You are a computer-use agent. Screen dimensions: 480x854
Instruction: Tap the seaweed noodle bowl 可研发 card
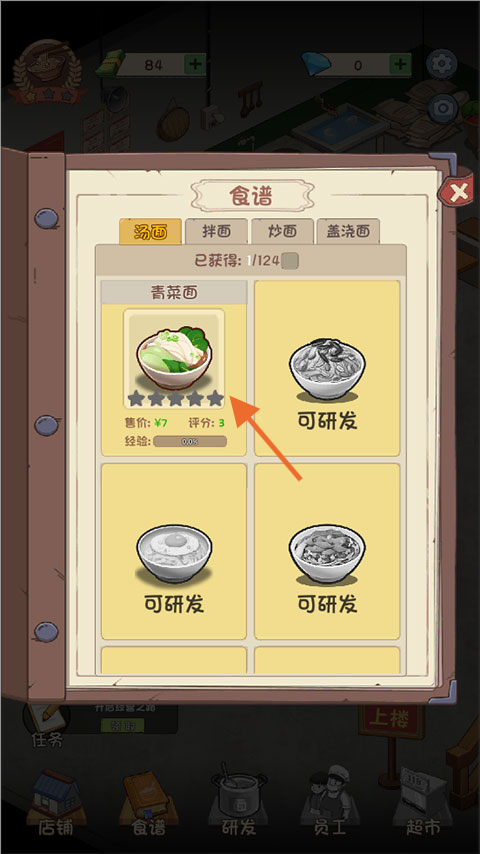click(x=327, y=369)
